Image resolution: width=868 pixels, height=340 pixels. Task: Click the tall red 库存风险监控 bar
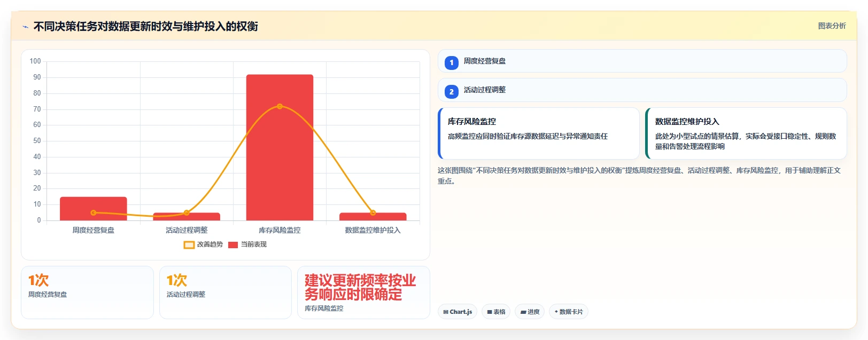pyautogui.click(x=280, y=147)
